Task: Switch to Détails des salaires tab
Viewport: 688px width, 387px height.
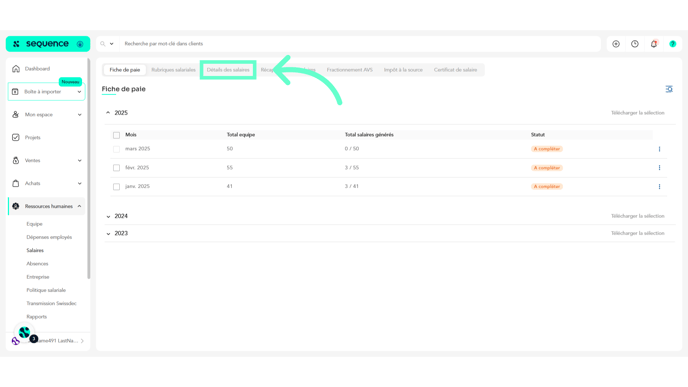Action: tap(228, 70)
